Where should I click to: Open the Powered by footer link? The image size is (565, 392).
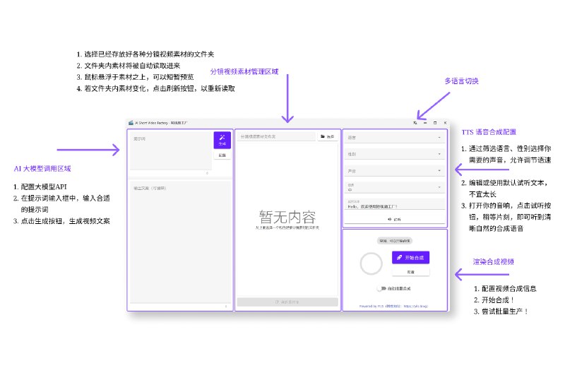click(x=393, y=307)
